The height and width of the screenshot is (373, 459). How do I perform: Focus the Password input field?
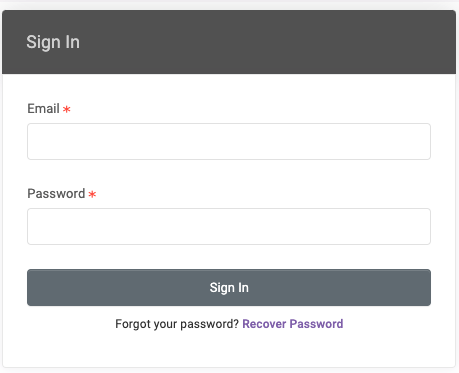[229, 226]
